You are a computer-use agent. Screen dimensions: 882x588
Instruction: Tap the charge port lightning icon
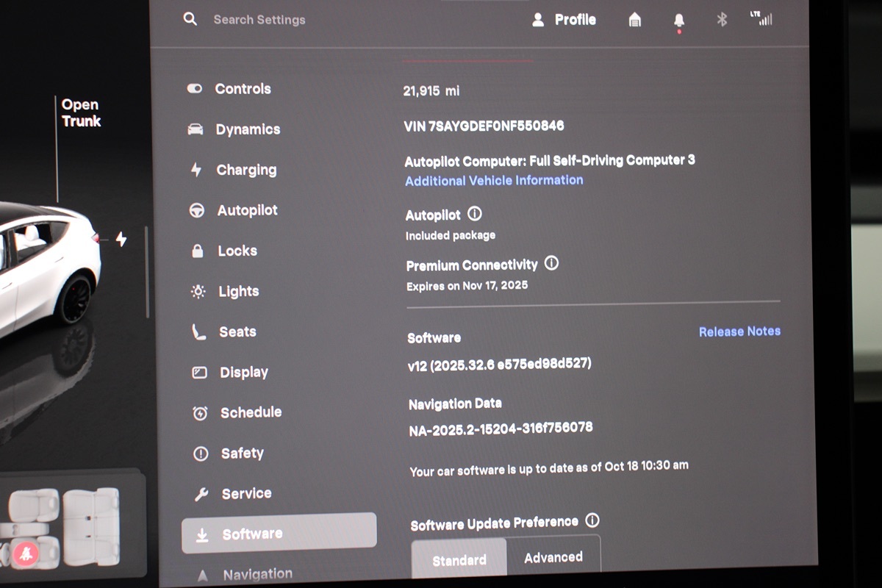[121, 239]
